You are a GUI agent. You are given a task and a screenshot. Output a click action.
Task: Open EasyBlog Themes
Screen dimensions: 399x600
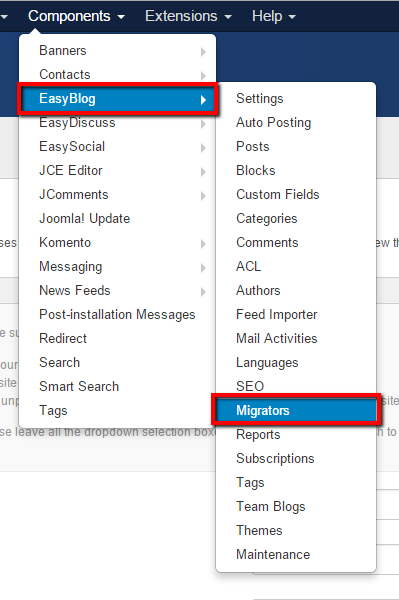pyautogui.click(x=296, y=531)
